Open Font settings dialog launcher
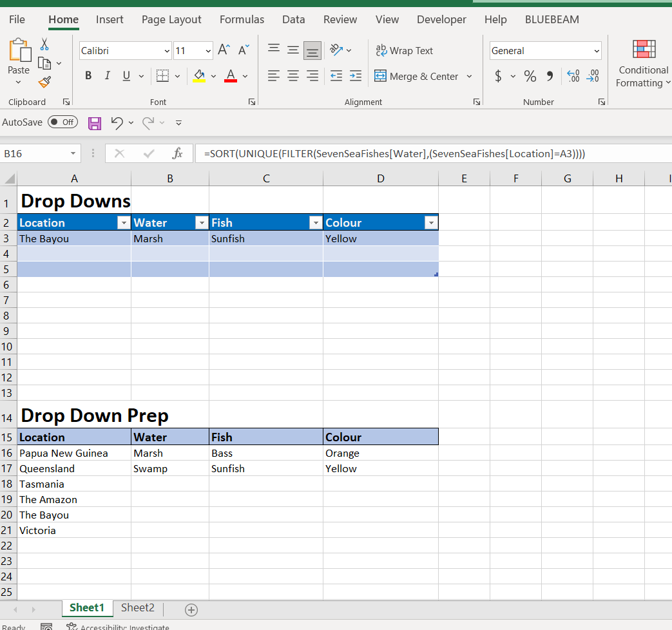The height and width of the screenshot is (630, 672). (251, 102)
